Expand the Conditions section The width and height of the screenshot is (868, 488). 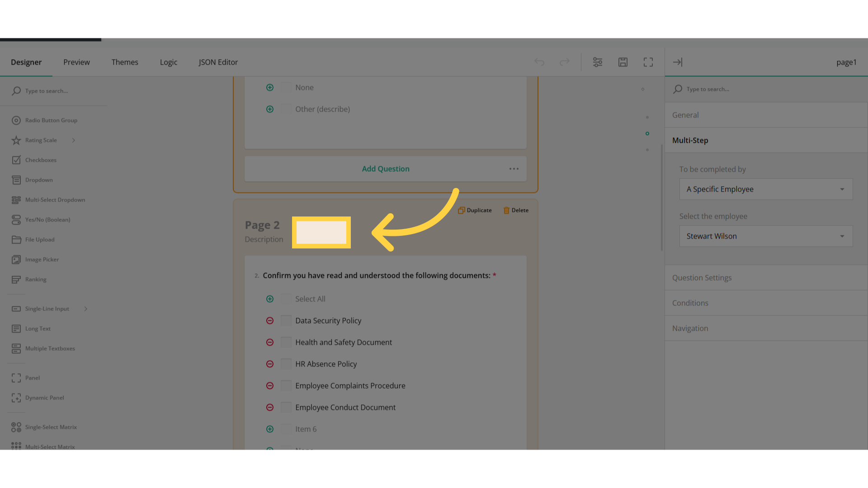tap(766, 303)
